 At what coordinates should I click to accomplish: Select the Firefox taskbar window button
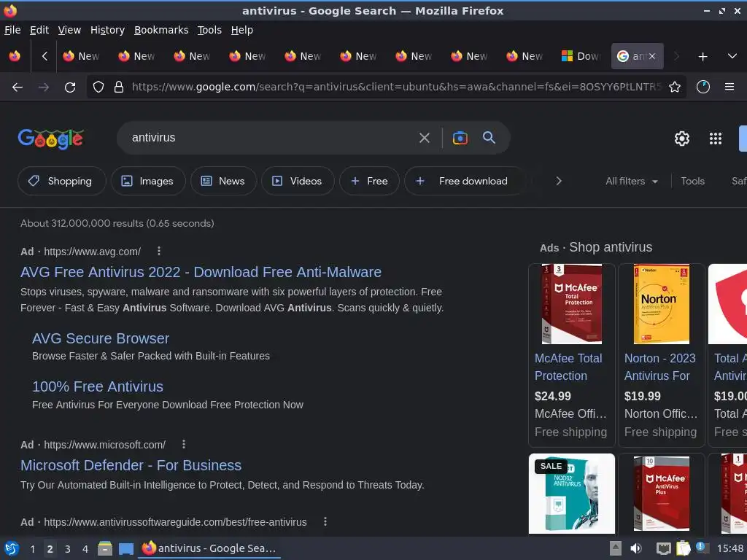tap(209, 548)
